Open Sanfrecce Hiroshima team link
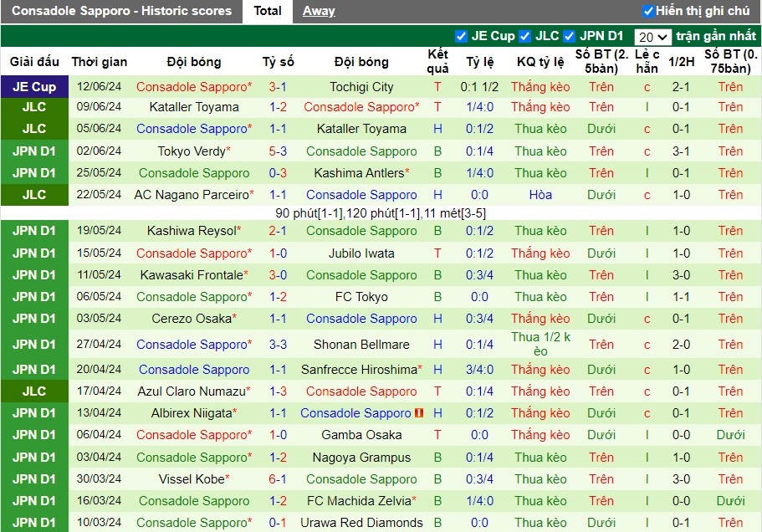The height and width of the screenshot is (532, 762). [359, 370]
